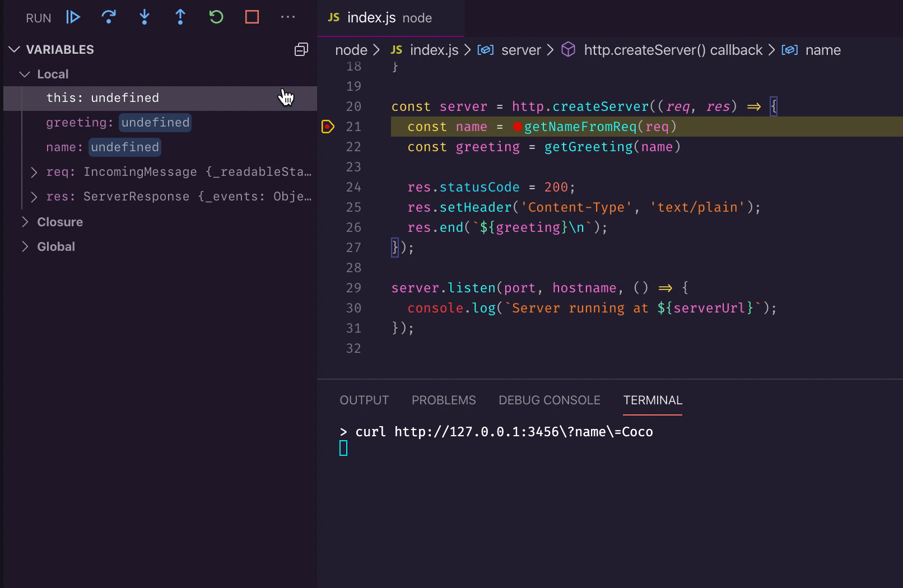Click the Step Out arrow icon
Viewport: 903px width, 588px height.
pyautogui.click(x=180, y=17)
